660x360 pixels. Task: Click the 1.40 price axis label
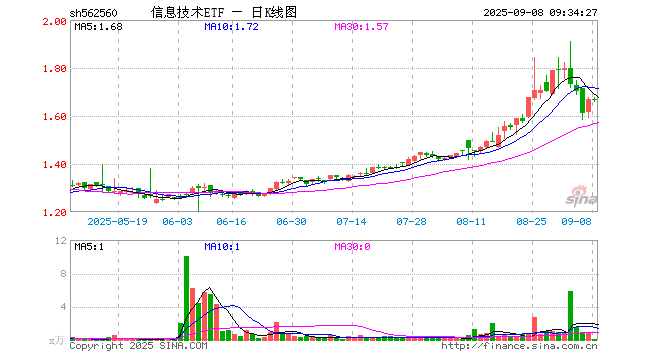(x=54, y=165)
